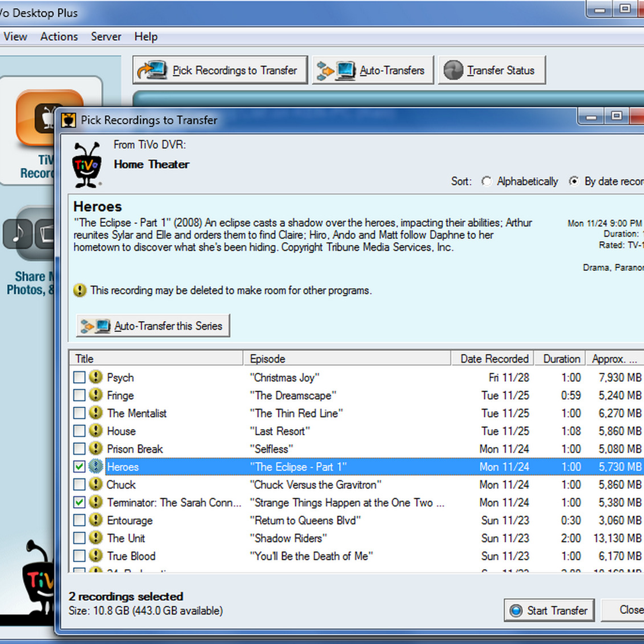Viewport: 644px width, 644px height.
Task: Click the Approx. size column header
Action: pyautogui.click(x=615, y=359)
